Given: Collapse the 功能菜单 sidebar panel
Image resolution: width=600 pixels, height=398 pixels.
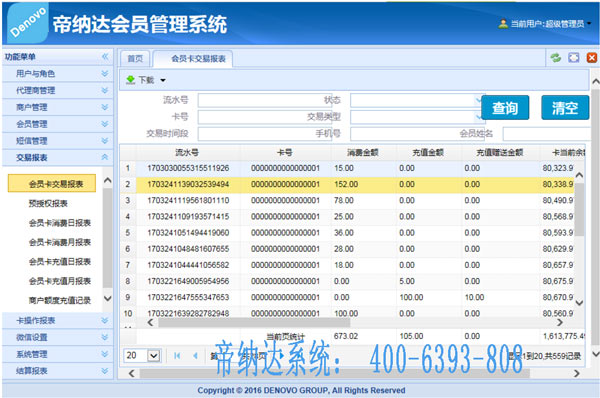Looking at the screenshot, I should (x=105, y=57).
